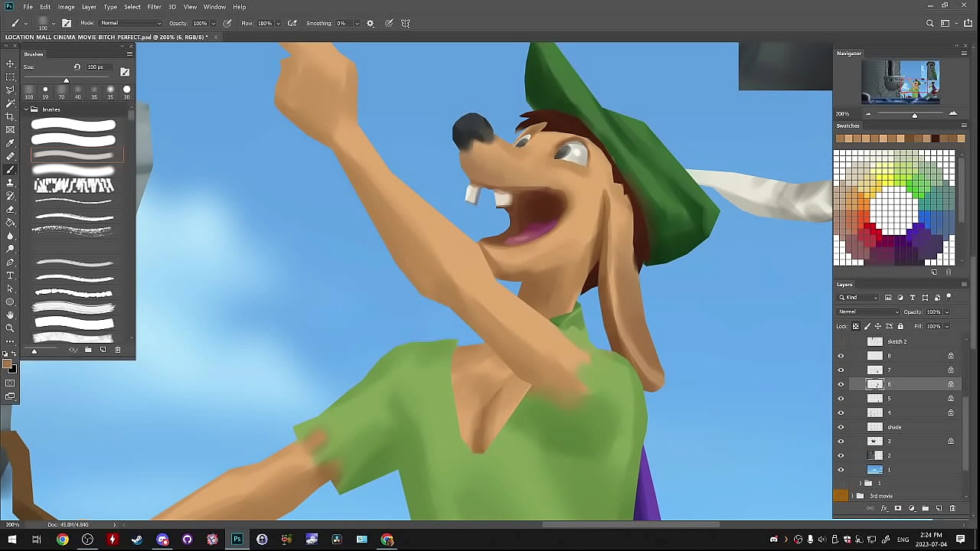The height and width of the screenshot is (551, 980).
Task: Delete layer using Layers panel trash icon
Action: tap(952, 508)
